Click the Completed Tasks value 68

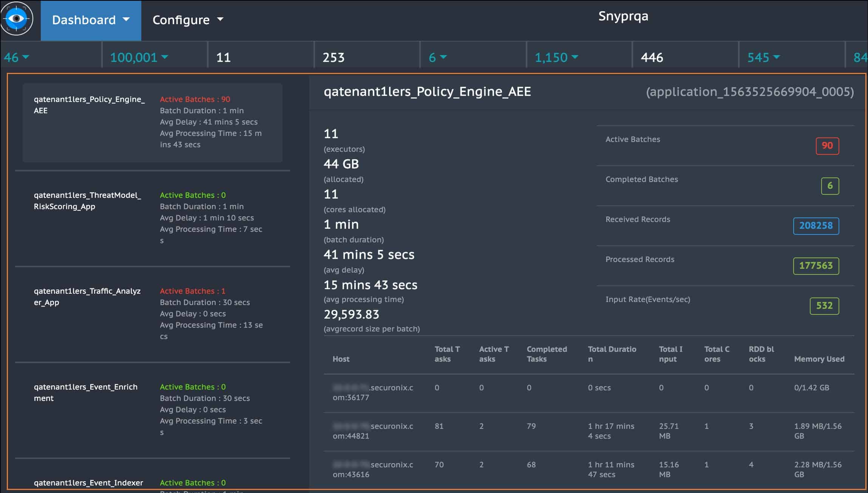pos(531,465)
